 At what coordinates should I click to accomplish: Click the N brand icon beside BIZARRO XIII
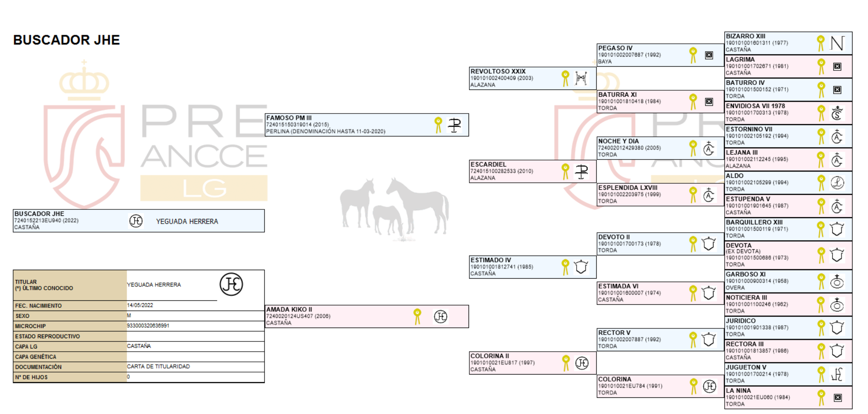pos(837,43)
